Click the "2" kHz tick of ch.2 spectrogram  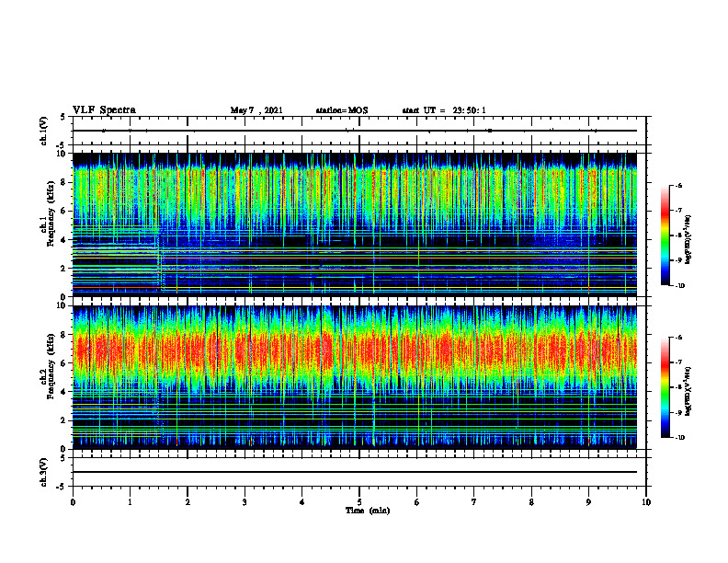point(64,420)
